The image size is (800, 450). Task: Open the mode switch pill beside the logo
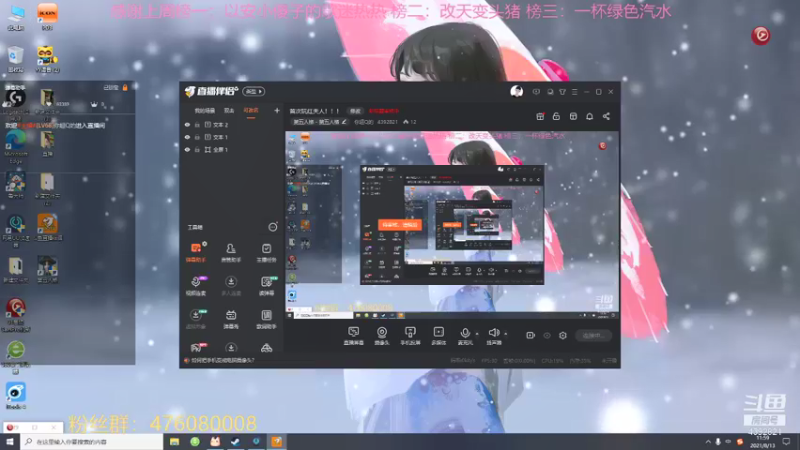(254, 91)
